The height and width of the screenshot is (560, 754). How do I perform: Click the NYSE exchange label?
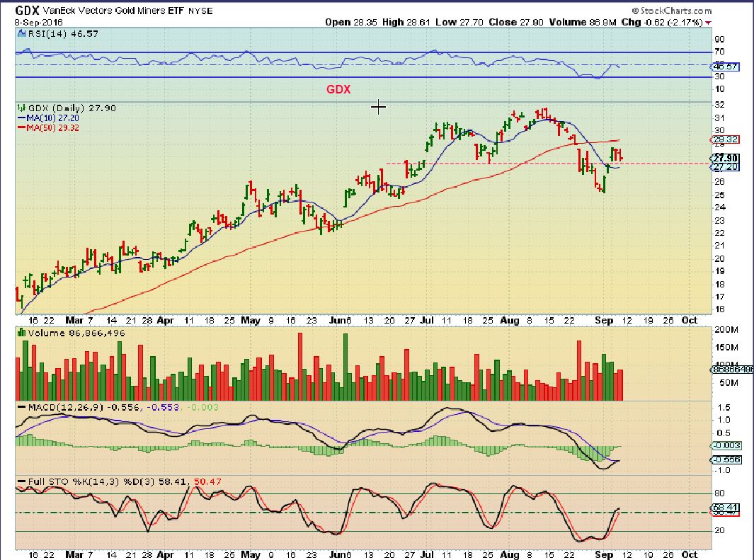click(x=202, y=11)
